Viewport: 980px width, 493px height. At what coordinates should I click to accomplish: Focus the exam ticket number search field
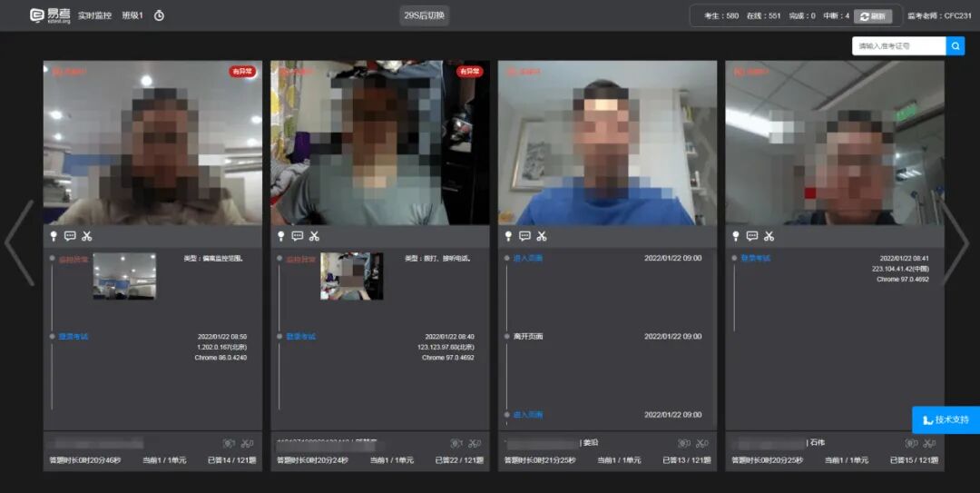pyautogui.click(x=898, y=45)
